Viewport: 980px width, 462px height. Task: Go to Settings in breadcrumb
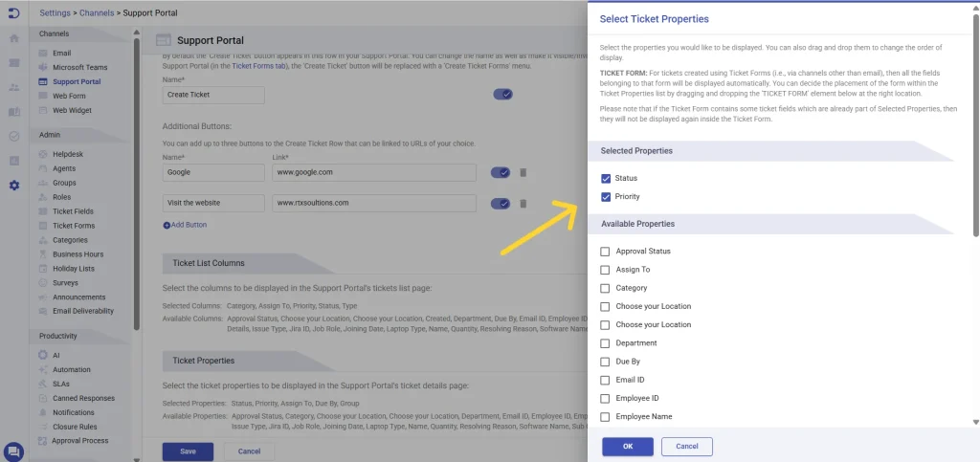pos(55,12)
